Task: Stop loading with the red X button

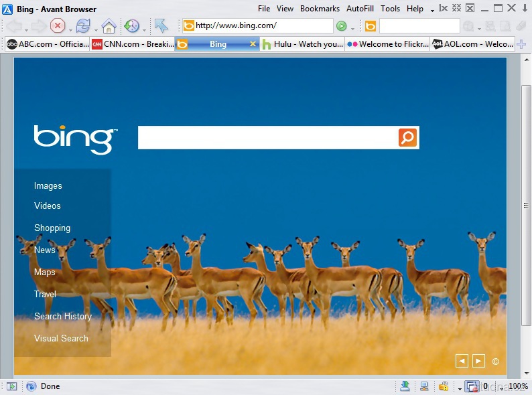Action: (58, 25)
